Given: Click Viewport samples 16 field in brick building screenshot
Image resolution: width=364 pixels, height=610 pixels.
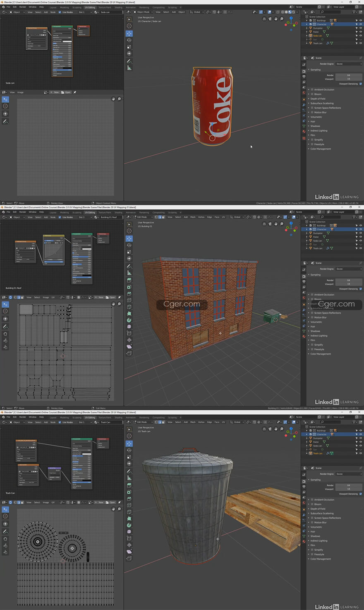Looking at the screenshot, I should point(349,284).
